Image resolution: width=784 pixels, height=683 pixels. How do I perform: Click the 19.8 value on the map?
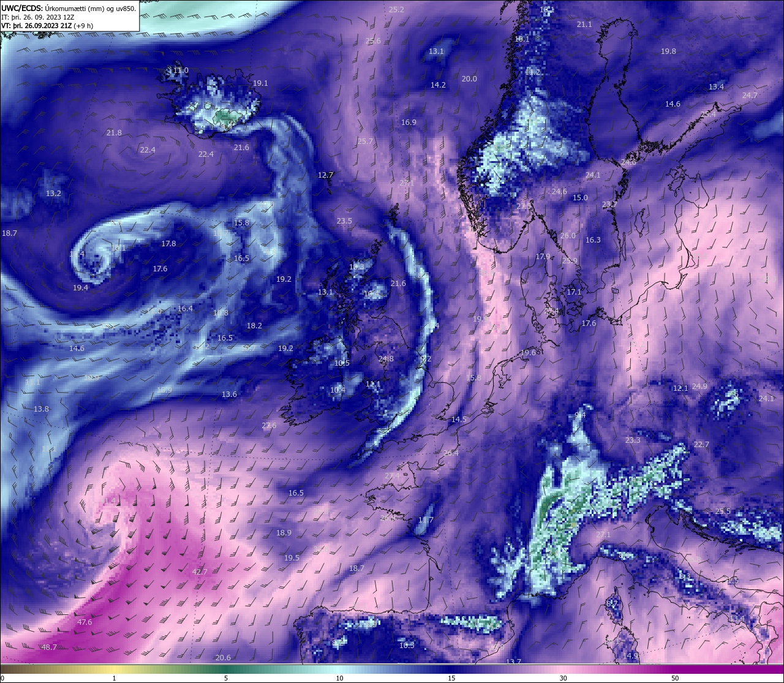(668, 51)
